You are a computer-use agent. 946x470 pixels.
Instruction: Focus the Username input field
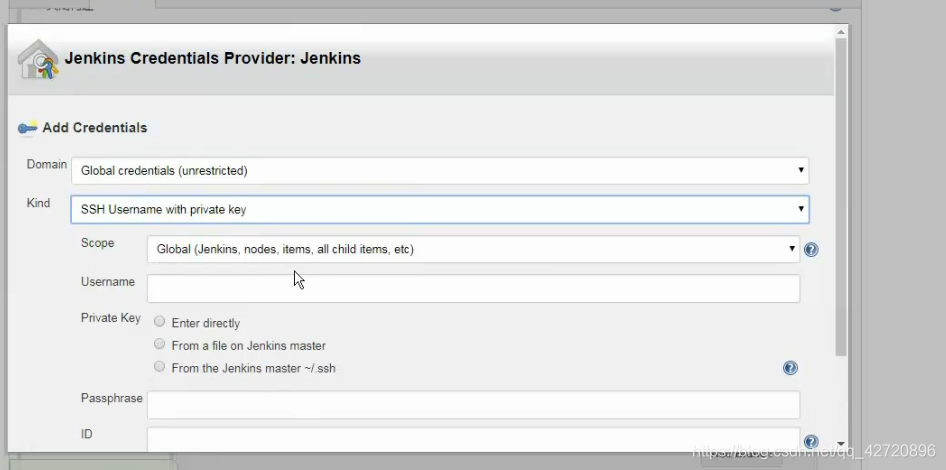474,288
